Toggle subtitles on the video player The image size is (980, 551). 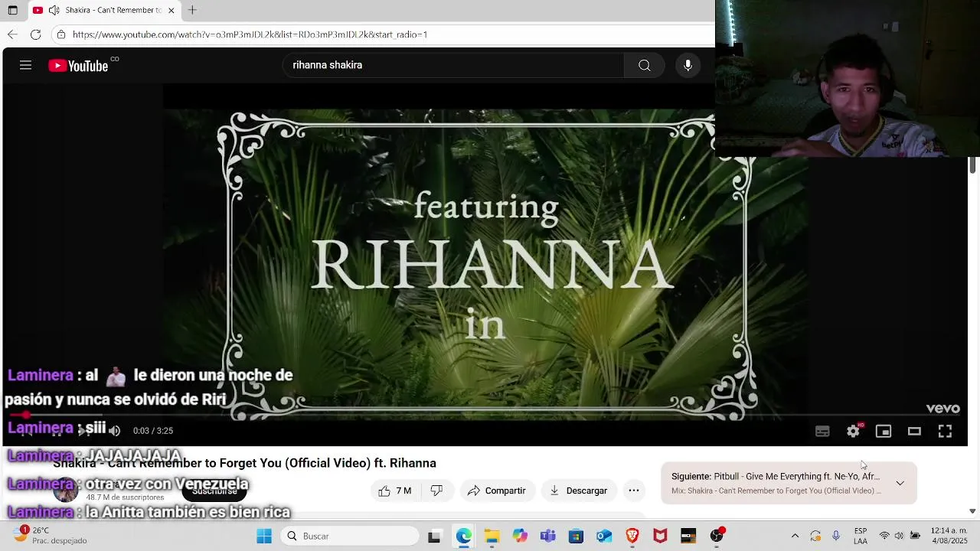(x=822, y=432)
